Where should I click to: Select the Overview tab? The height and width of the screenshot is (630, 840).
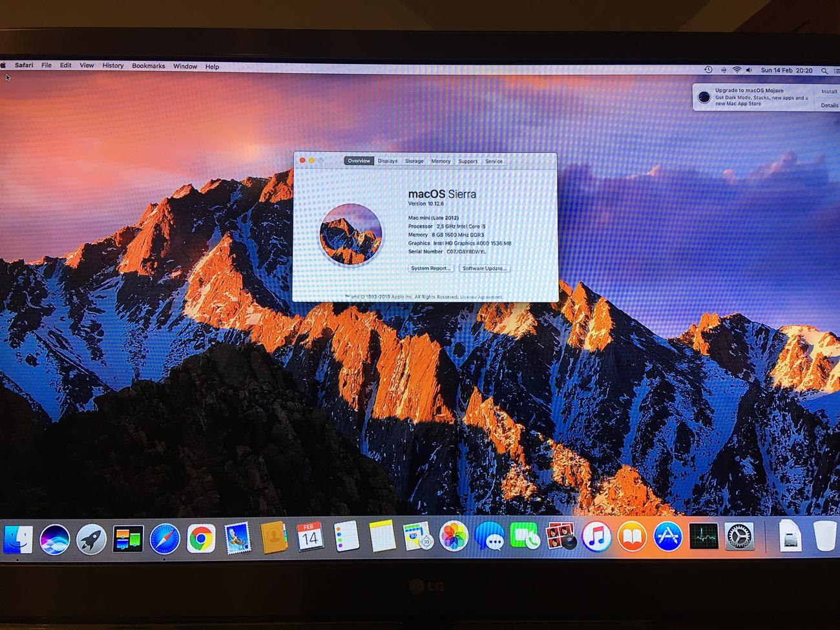(359, 161)
